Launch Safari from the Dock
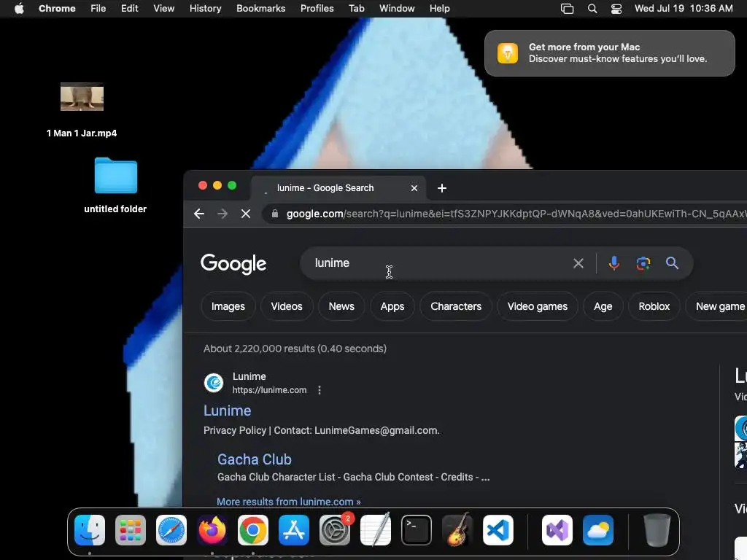 point(171,530)
